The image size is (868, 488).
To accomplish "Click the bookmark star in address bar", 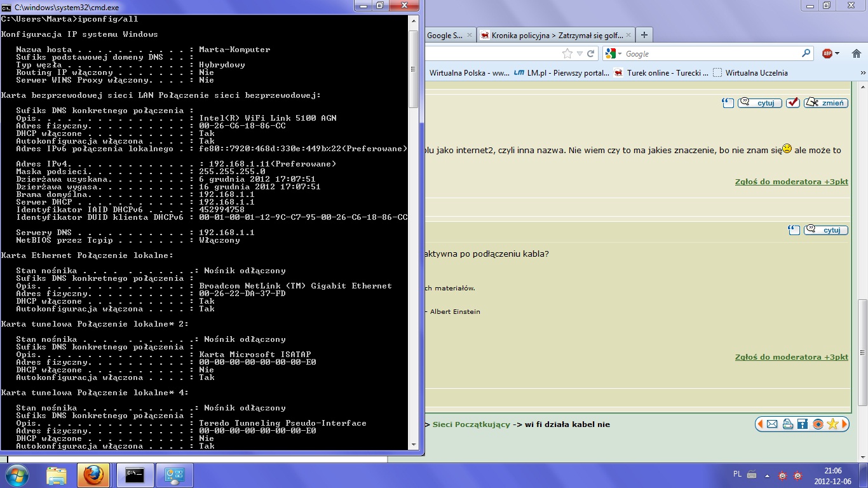I will pyautogui.click(x=567, y=54).
